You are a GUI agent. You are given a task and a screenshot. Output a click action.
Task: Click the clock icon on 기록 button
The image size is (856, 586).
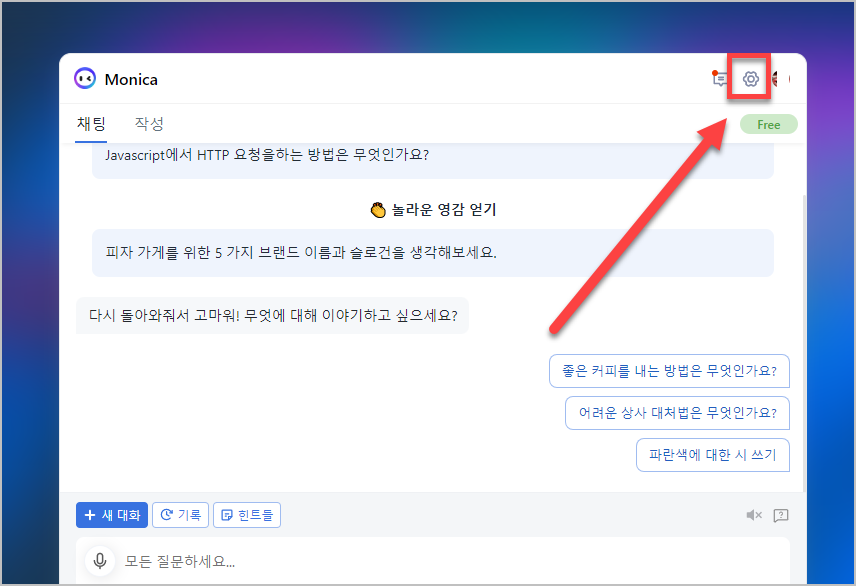[x=166, y=514]
